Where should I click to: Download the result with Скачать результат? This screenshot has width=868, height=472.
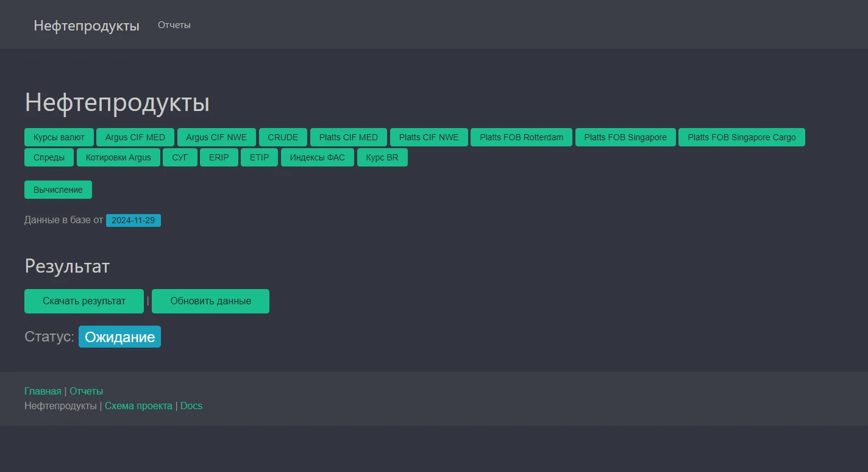[x=84, y=301]
